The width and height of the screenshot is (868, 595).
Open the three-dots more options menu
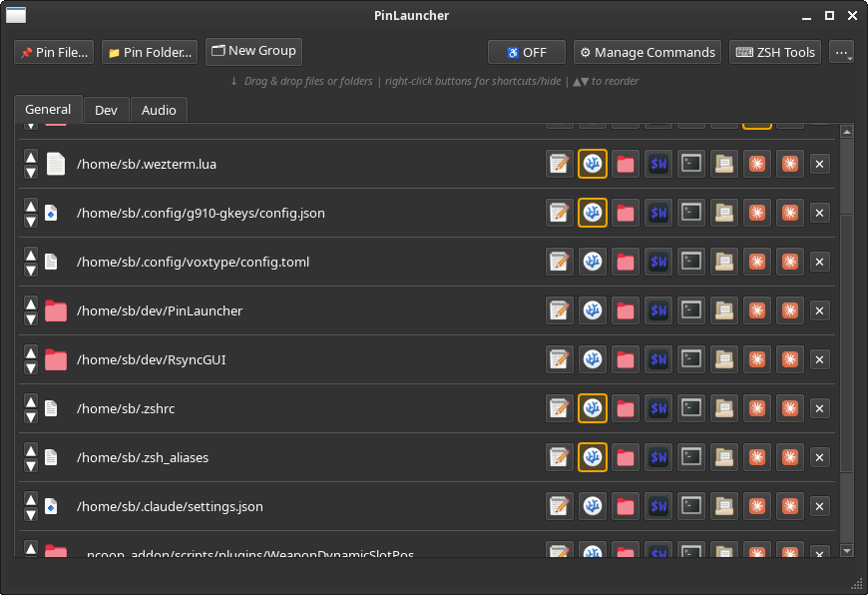(841, 52)
